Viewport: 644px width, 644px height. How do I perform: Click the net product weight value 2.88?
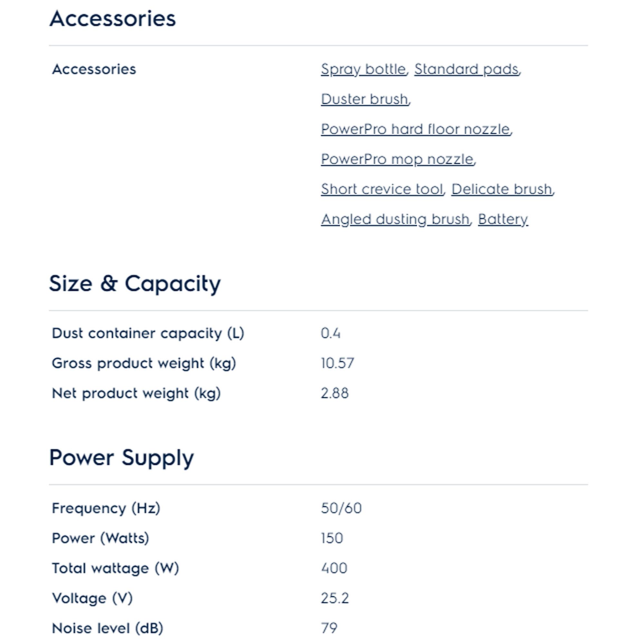[x=335, y=393]
